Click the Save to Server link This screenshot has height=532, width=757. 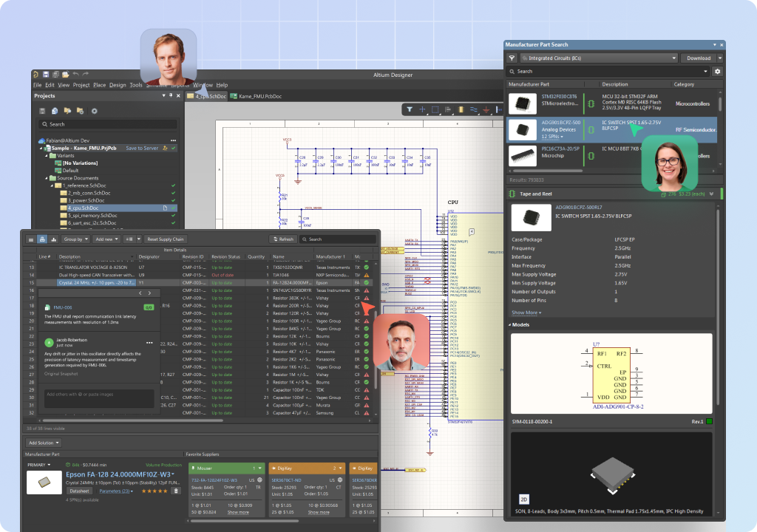tap(142, 148)
